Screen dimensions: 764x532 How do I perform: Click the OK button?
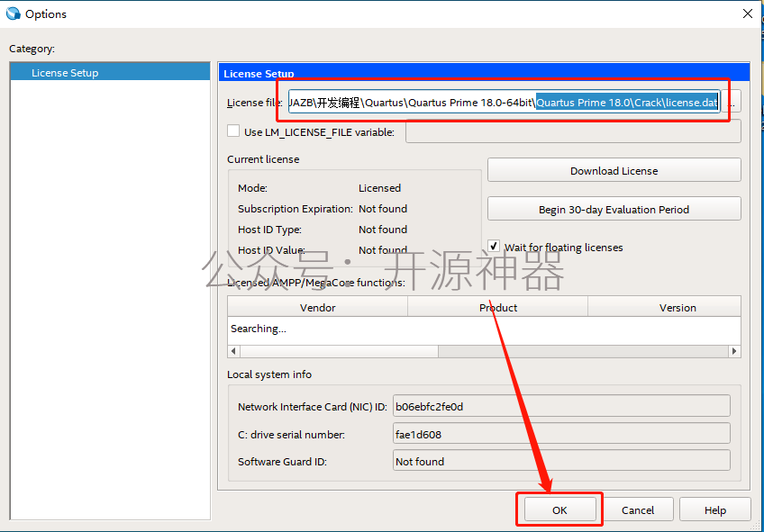pyautogui.click(x=559, y=509)
